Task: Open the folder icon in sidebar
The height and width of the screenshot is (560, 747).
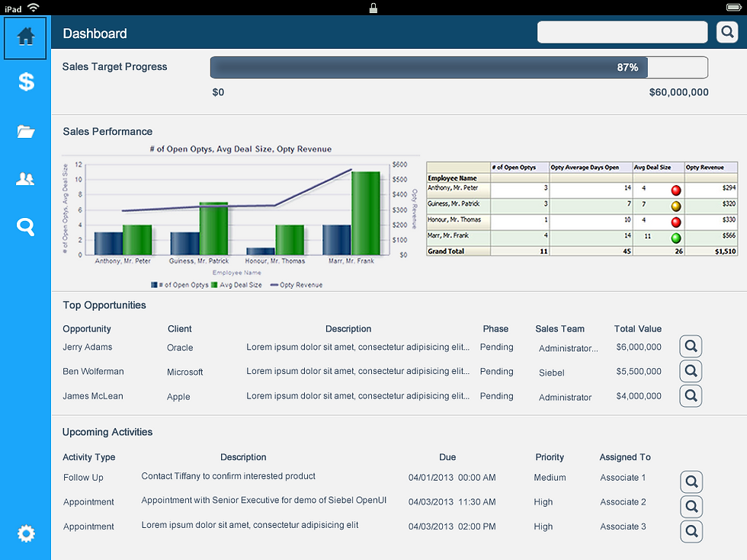Action: pyautogui.click(x=26, y=131)
